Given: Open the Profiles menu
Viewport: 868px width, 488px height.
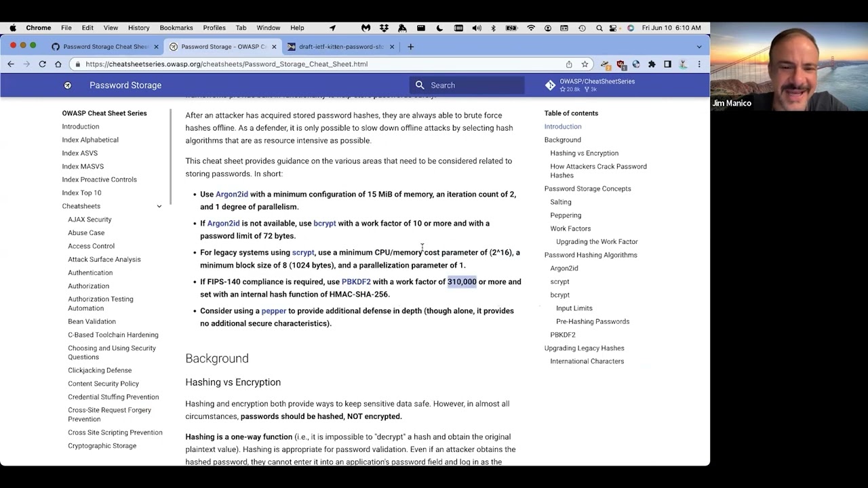Looking at the screenshot, I should [214, 28].
